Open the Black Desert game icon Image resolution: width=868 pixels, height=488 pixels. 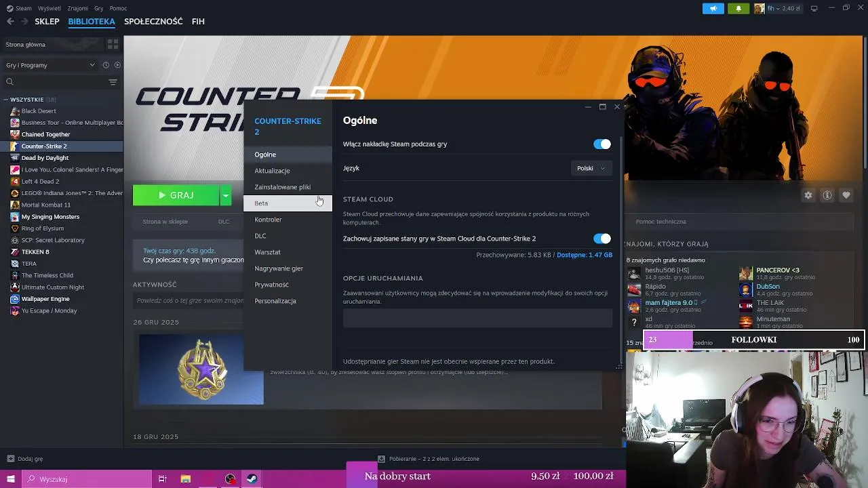tap(15, 111)
